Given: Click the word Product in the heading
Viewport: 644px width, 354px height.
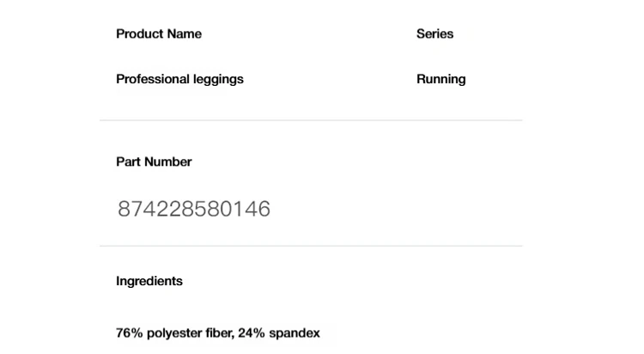Looking at the screenshot, I should click(x=137, y=34).
